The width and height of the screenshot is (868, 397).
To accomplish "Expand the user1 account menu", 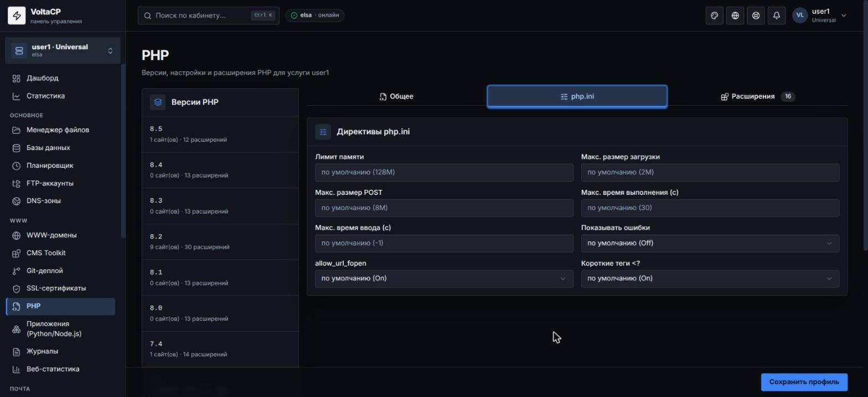I will (x=819, y=16).
